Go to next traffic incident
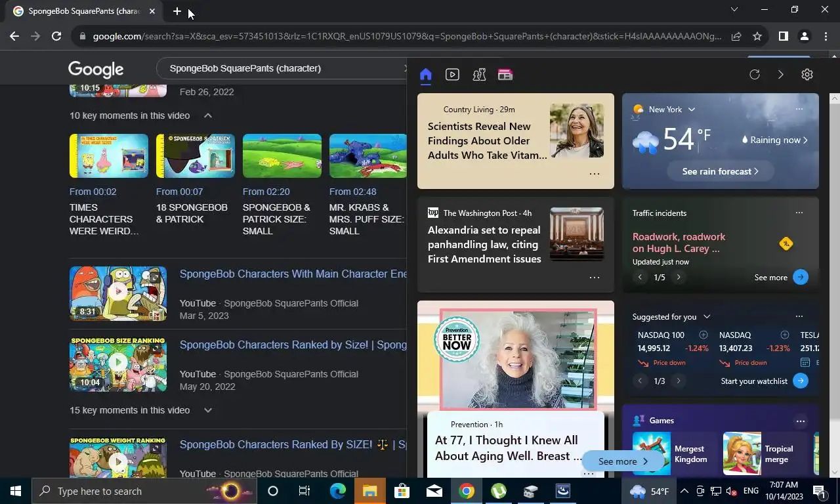The width and height of the screenshot is (840, 504). coord(679,277)
